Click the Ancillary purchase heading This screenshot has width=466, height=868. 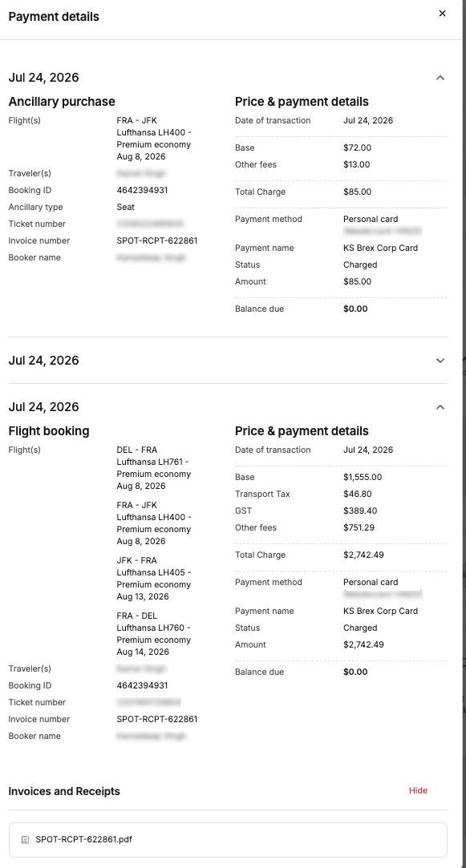(x=62, y=102)
